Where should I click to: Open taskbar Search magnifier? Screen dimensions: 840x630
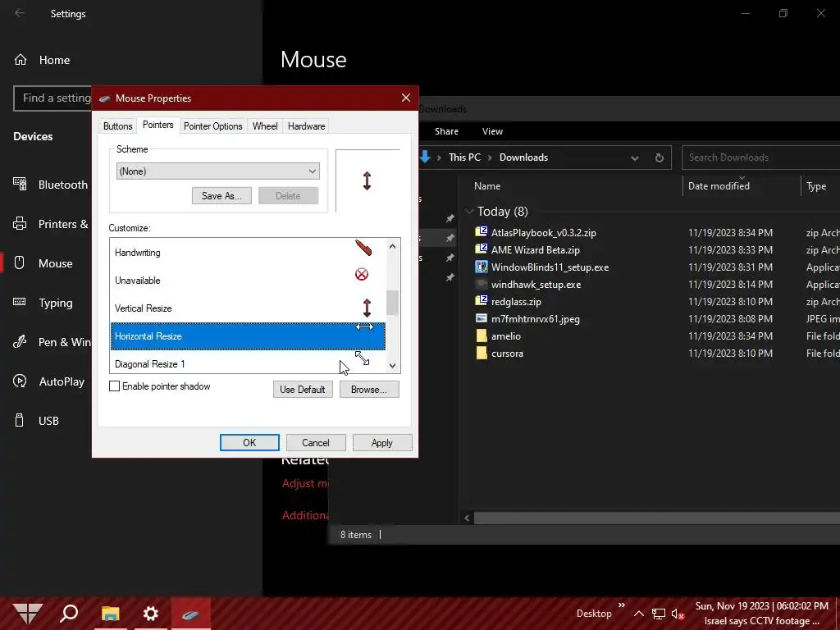coord(69,613)
